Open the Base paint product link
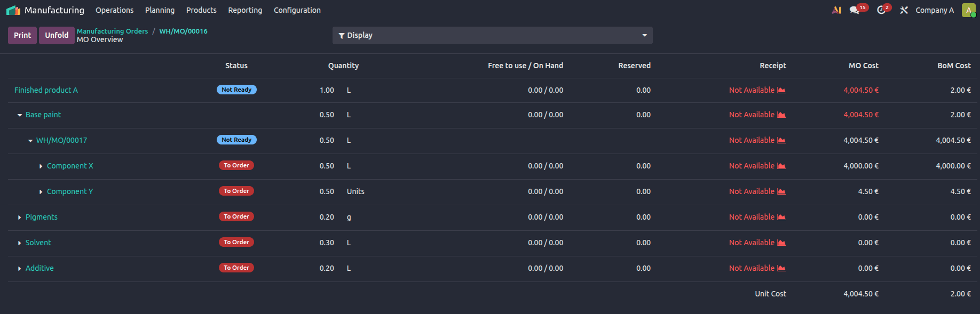The image size is (980, 314). [43, 115]
